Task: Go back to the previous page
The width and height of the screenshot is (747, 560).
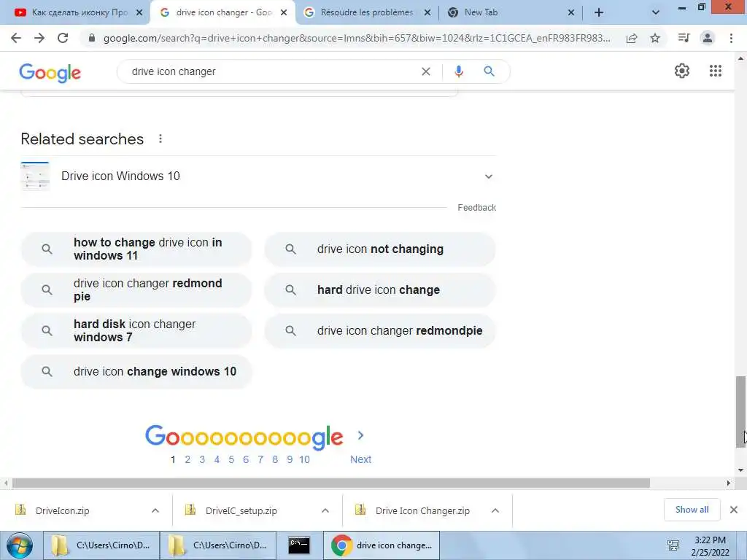Action: point(16,38)
